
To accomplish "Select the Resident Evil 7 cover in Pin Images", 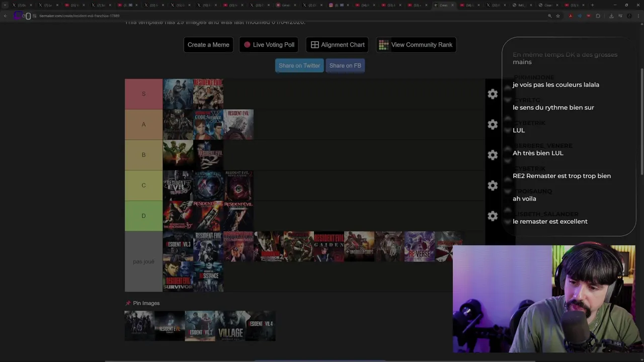I will coord(170,326).
